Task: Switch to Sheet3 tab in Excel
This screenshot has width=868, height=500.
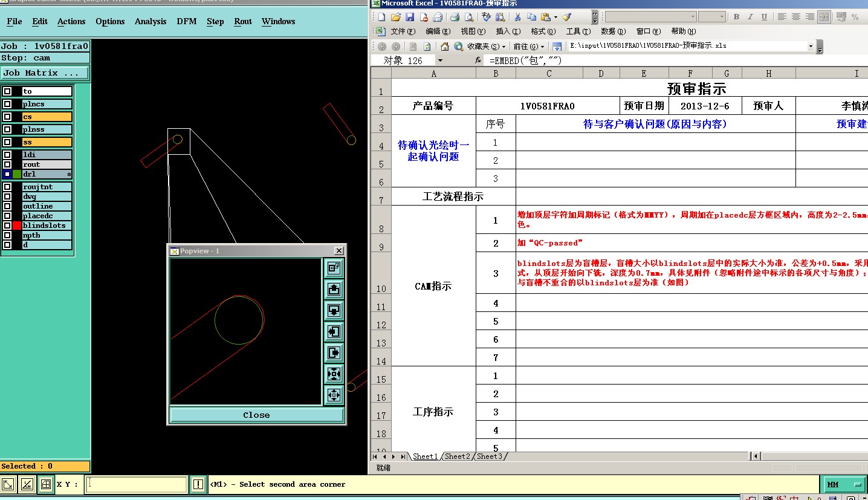Action: tap(489, 456)
